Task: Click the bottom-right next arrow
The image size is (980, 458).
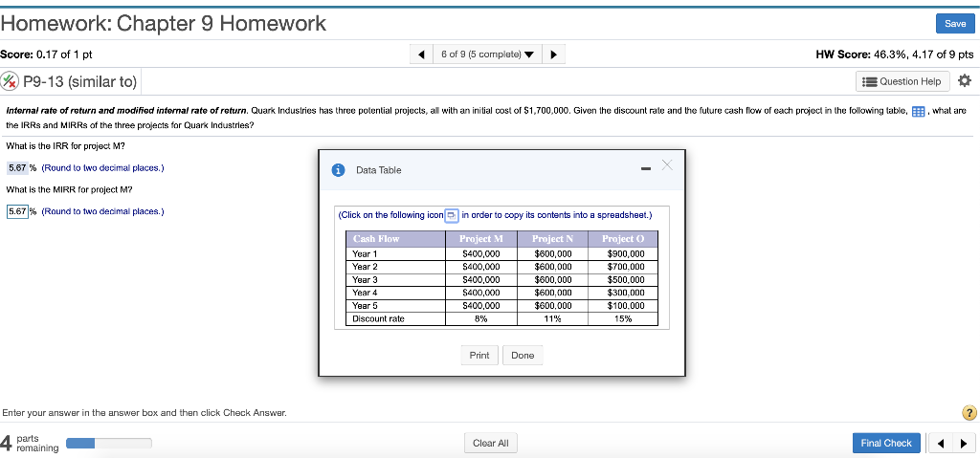Action: coord(963,444)
